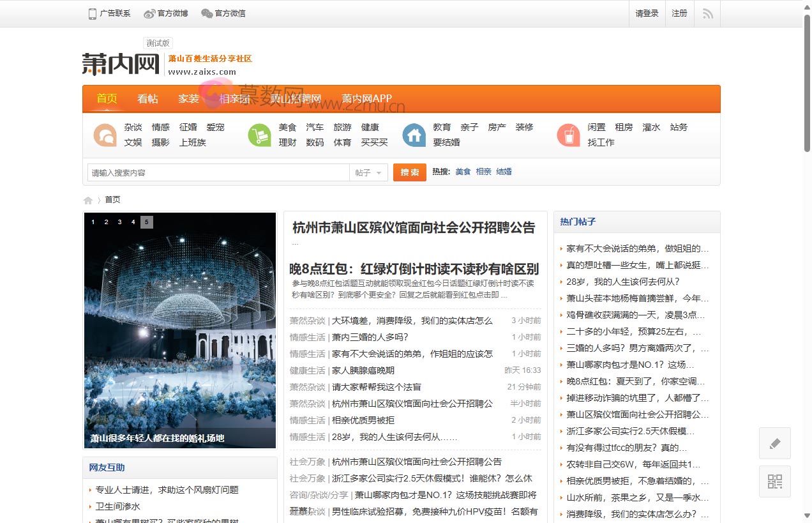Click the RSS feed icon at top right
This screenshot has height=523, width=812.
[x=707, y=13]
